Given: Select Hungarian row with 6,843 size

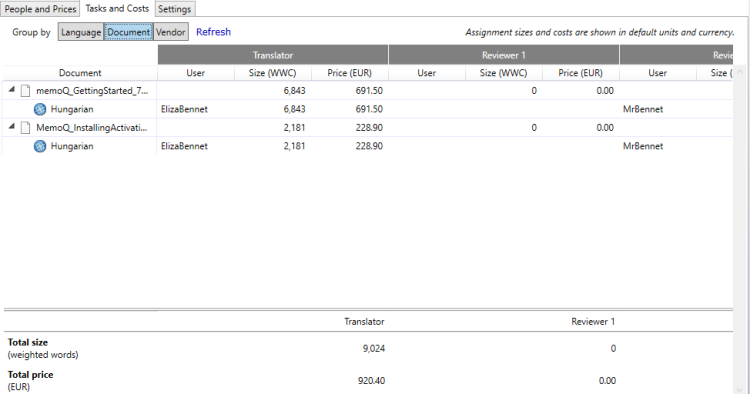Looking at the screenshot, I should coord(367,109).
